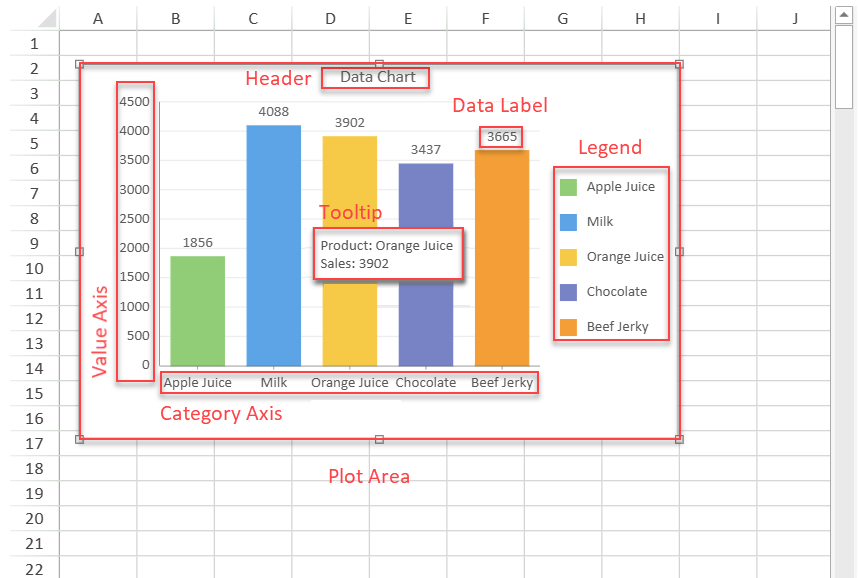Click the 3902 data label
The image size is (858, 578).
coord(350,123)
